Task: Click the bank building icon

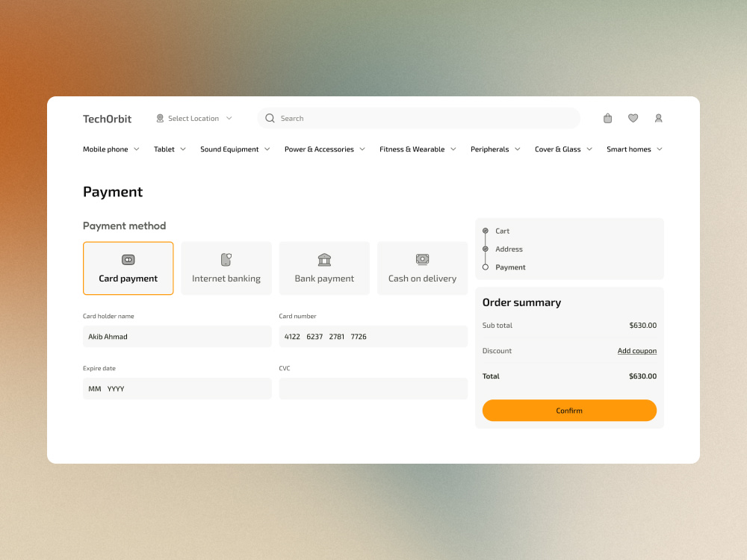Action: tap(324, 260)
